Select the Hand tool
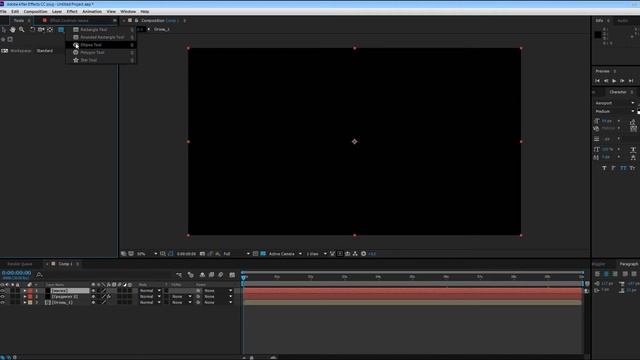 click(x=13, y=29)
